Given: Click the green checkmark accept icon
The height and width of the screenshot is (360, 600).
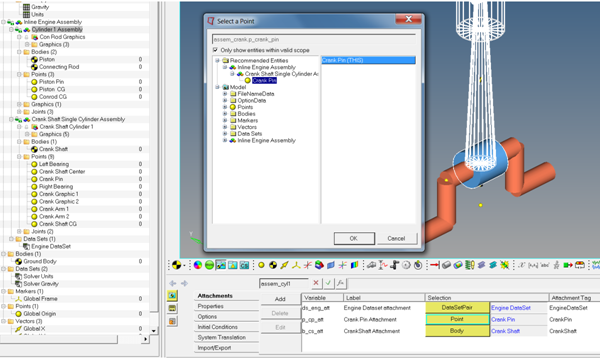Looking at the screenshot, I should (328, 283).
